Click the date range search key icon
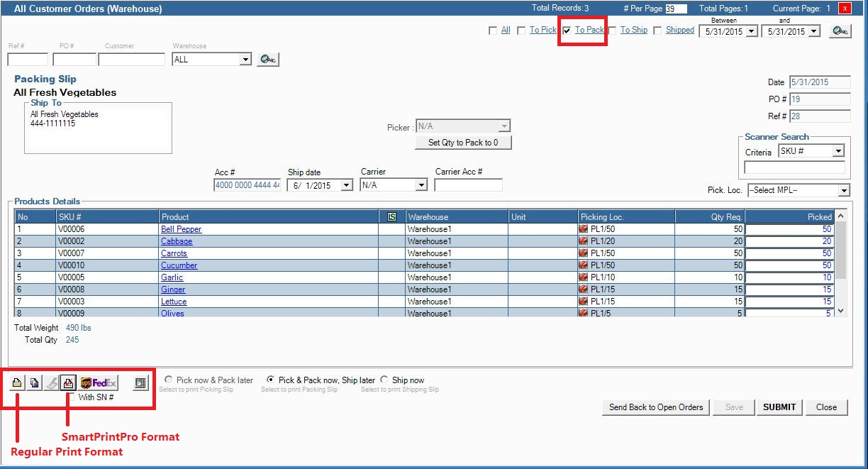868x469 pixels. tap(840, 31)
